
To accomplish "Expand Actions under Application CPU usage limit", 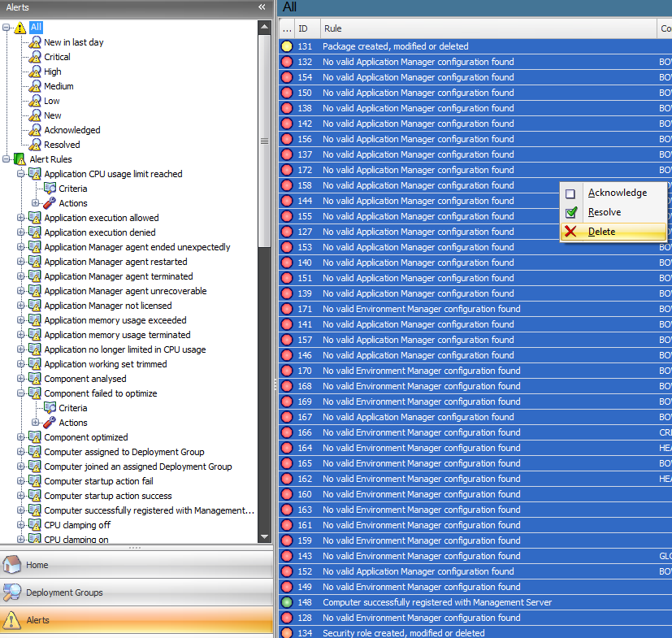I will coord(36,203).
